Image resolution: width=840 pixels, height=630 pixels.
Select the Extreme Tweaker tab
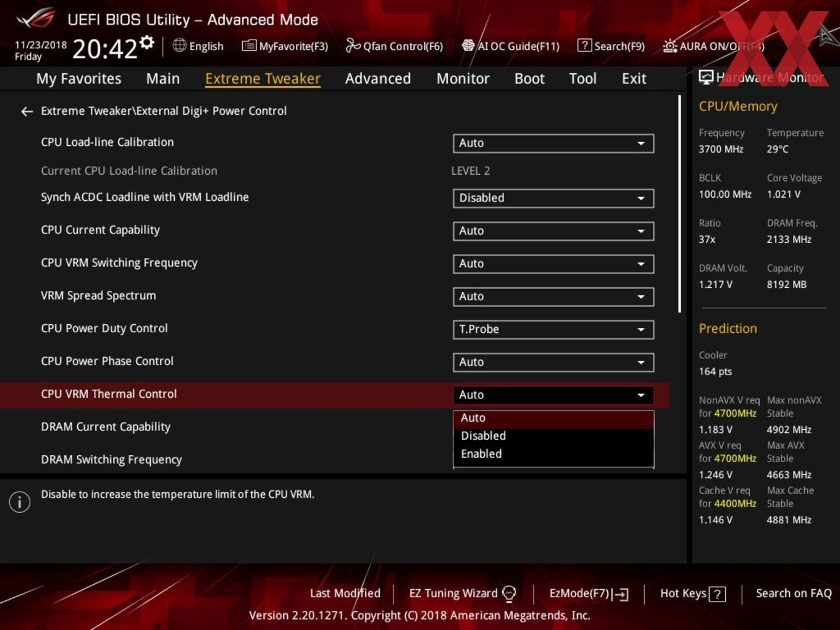(262, 78)
